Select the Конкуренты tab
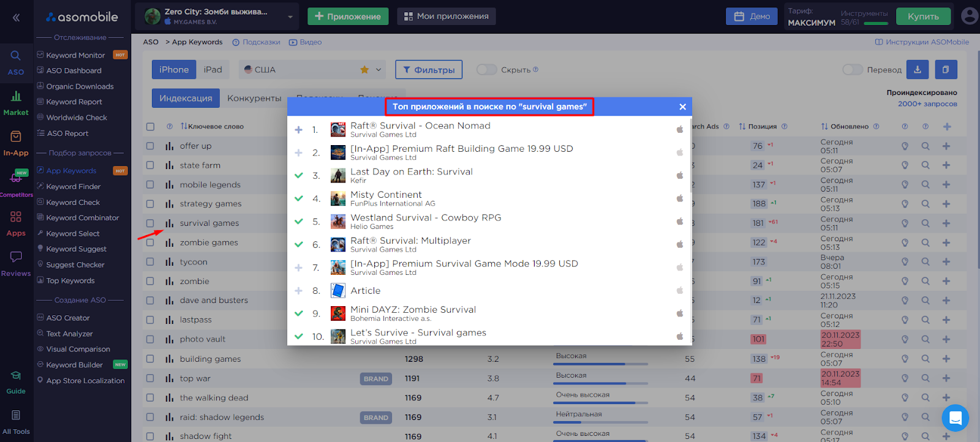 pos(254,98)
